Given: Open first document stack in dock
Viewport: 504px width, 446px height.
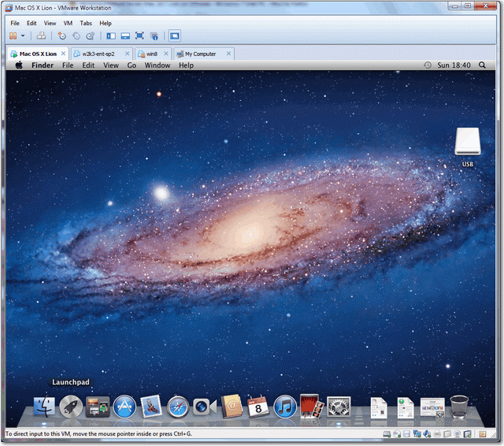Looking at the screenshot, I should (x=379, y=407).
